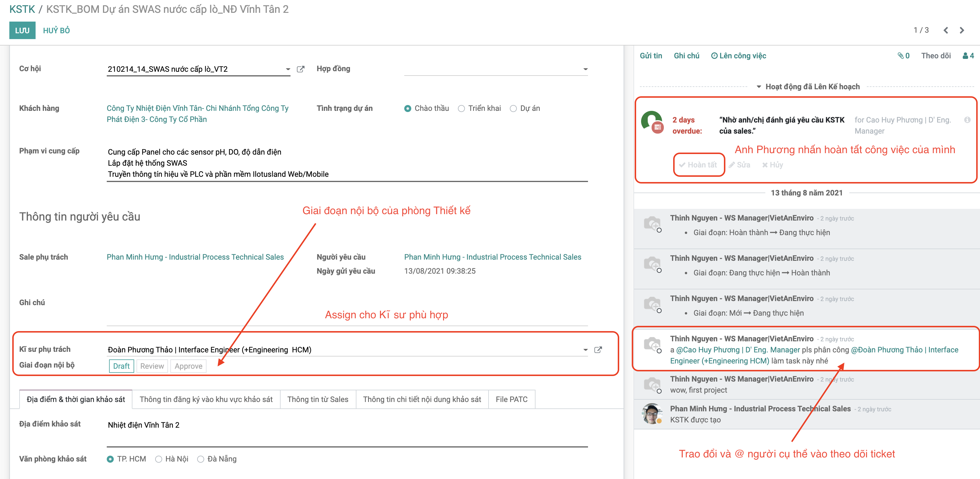Click the LƯU save button
This screenshot has width=980, height=479.
(22, 30)
